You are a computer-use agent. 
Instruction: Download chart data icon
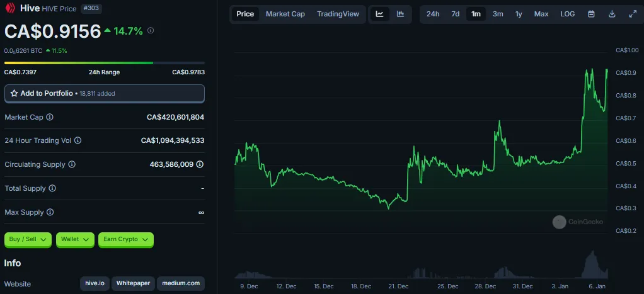[612, 14]
